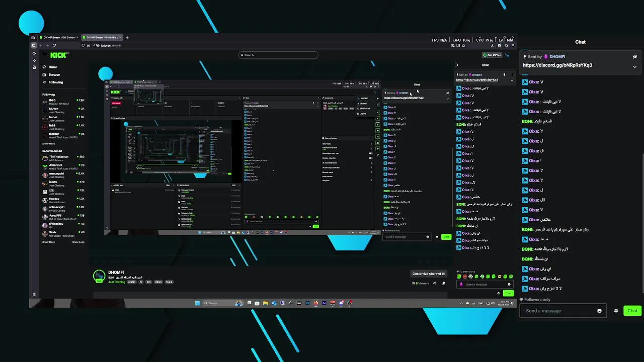The image size is (644, 362).
Task: Open Discord link in Kick page chat
Action: 477,80
